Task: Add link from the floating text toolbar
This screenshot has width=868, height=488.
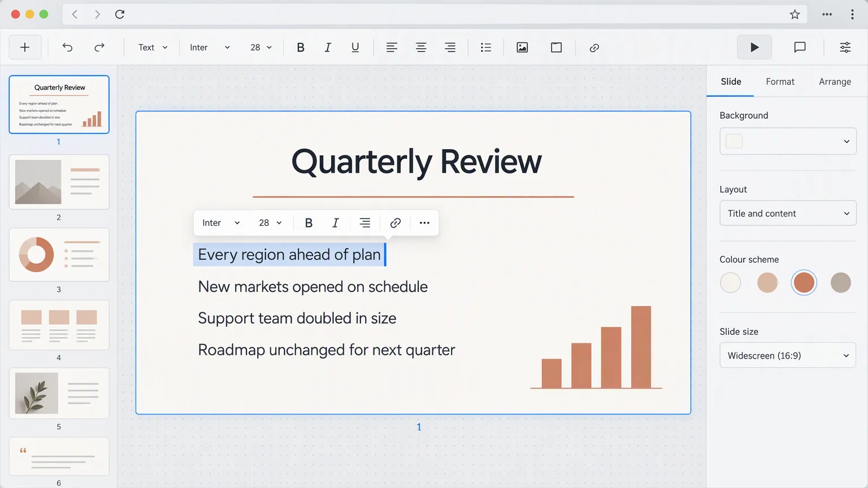Action: coord(396,223)
